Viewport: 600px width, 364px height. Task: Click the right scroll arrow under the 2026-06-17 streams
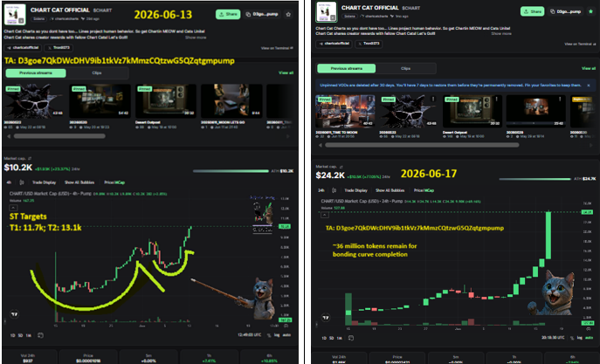(591, 145)
